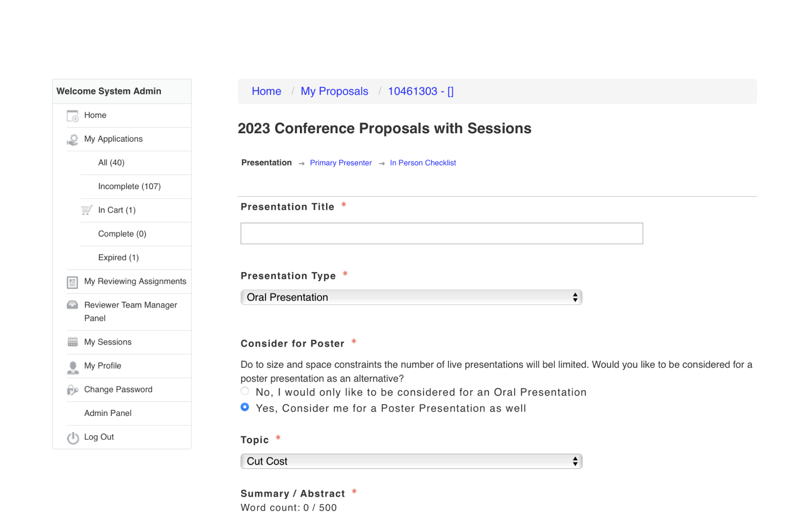
Task: Click the My Reviewing Assignments icon
Action: (73, 282)
